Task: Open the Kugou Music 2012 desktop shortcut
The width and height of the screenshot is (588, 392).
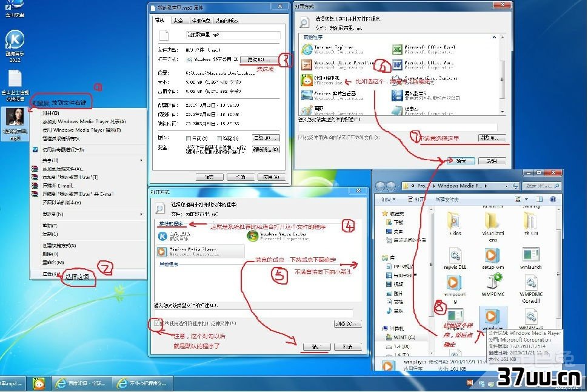Action: [x=15, y=45]
